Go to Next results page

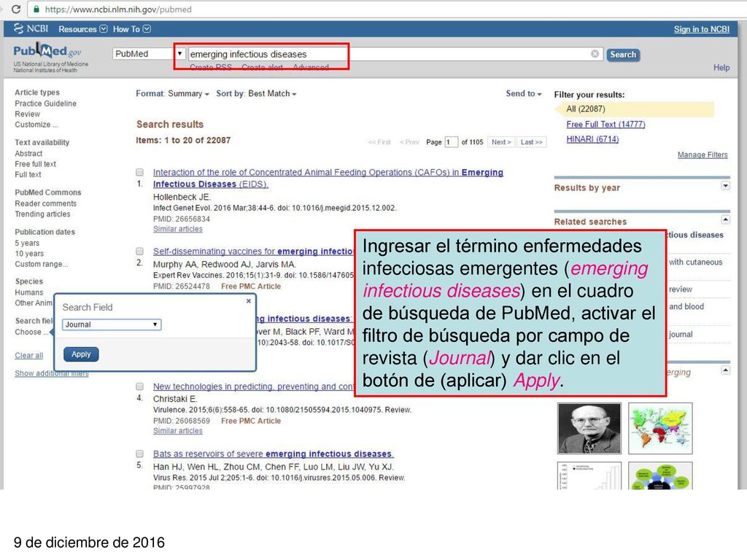501,142
